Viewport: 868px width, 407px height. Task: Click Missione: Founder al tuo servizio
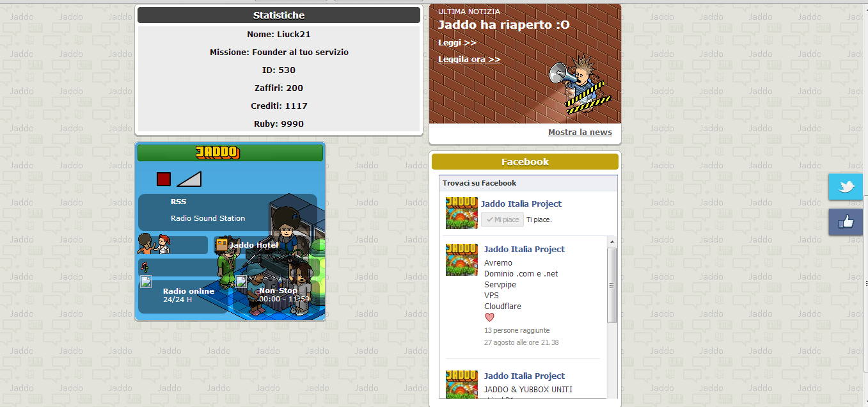pyautogui.click(x=279, y=52)
